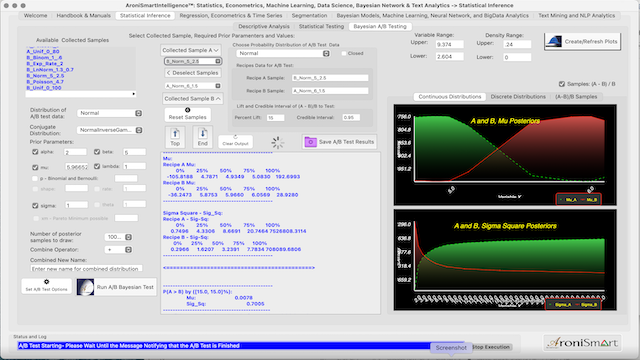Screen dimensions: 640x360
Task: Toggle the sigma prior parameter checkbox
Action: (x=35, y=205)
